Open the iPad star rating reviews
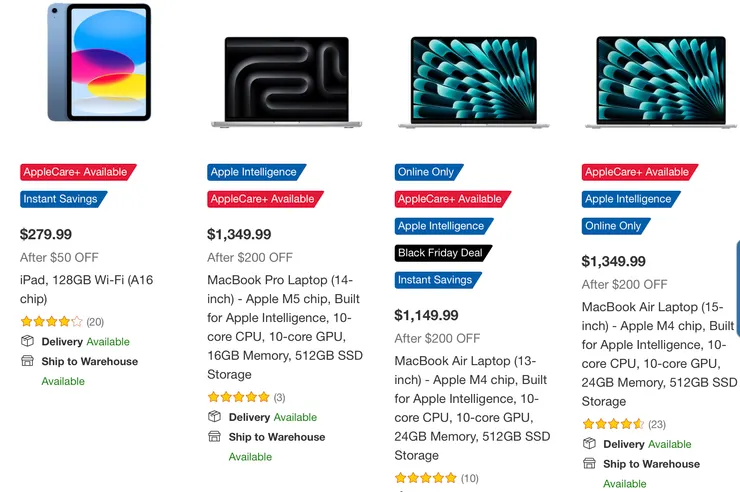Viewport: 740px width, 492px height. [51, 322]
